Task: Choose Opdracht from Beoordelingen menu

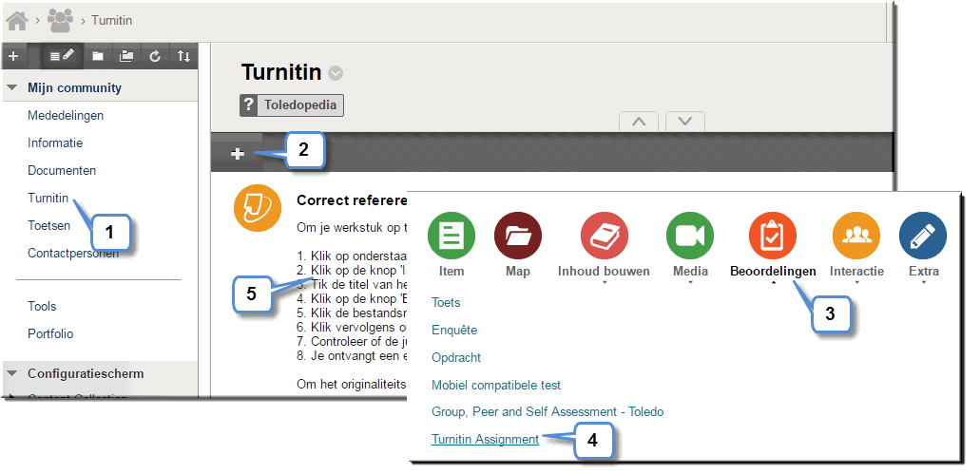Action: [x=456, y=358]
